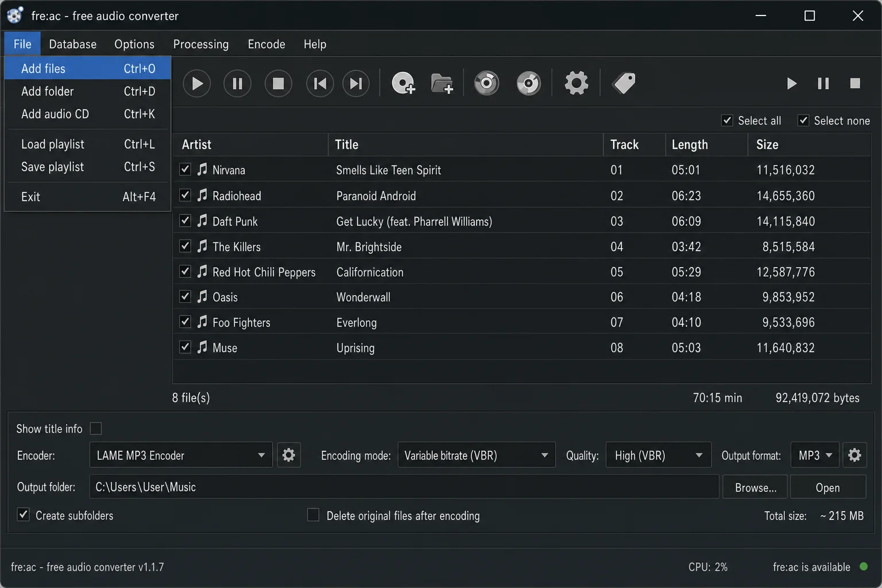Expand the Encoding mode dropdown
This screenshot has height=588, width=882.
(x=477, y=455)
